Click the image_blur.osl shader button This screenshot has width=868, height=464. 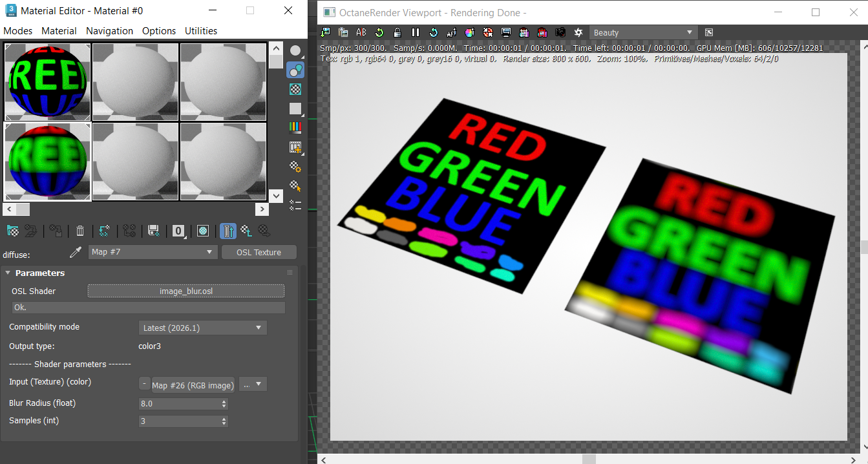tap(185, 291)
